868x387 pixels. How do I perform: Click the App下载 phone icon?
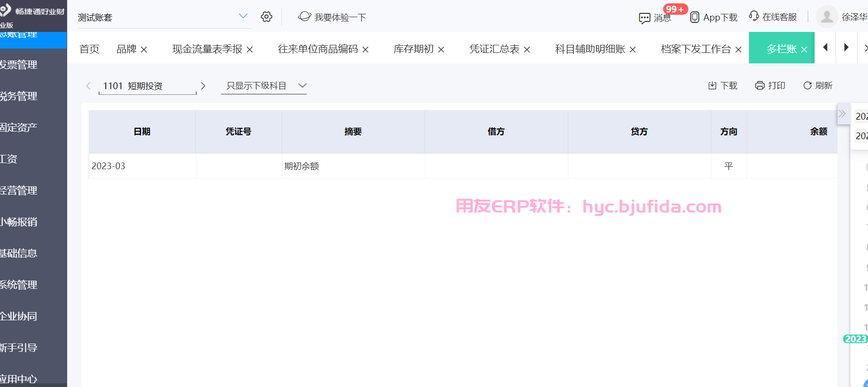(x=695, y=17)
